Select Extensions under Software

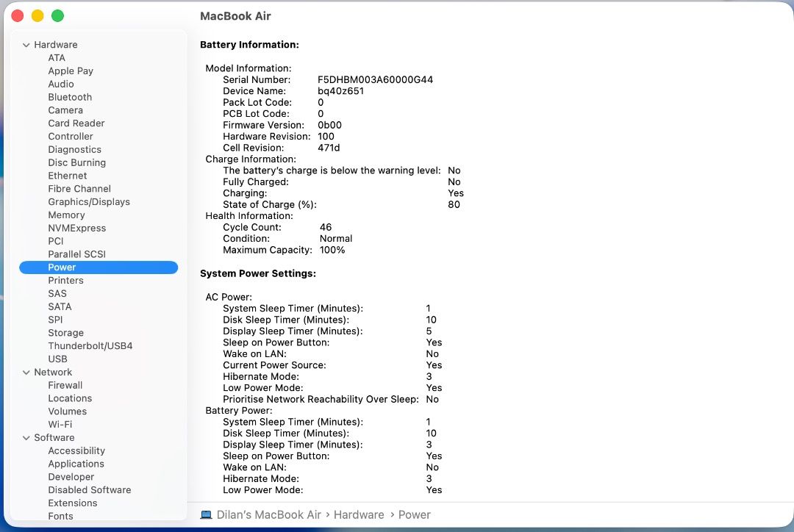point(72,503)
